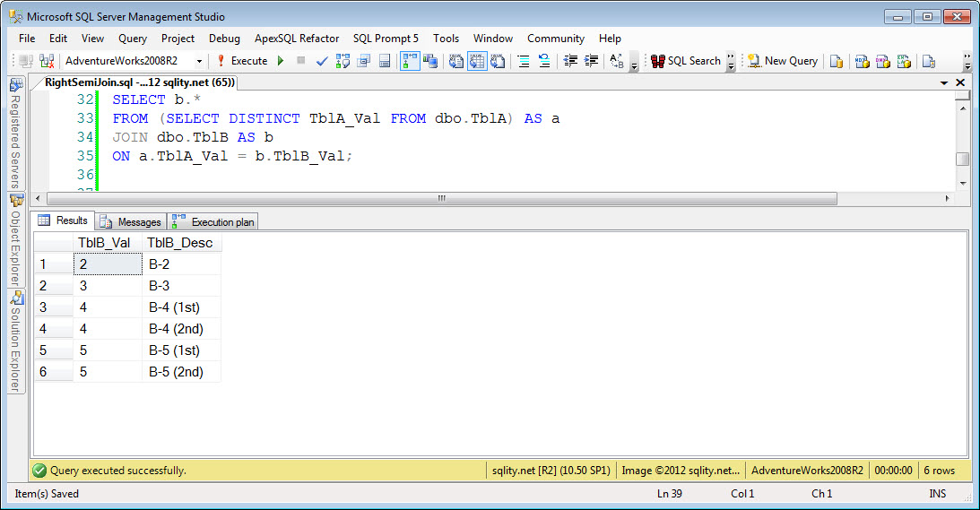Screen dimensions: 980x510
Task: Open a SQL Server Compact Query icon
Action: pyautogui.click(x=929, y=61)
